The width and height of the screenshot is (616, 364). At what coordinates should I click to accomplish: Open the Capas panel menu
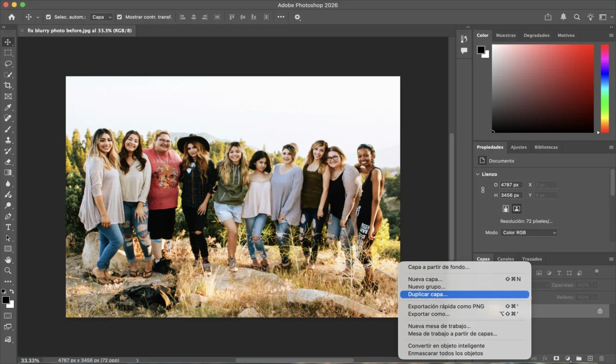point(611,259)
